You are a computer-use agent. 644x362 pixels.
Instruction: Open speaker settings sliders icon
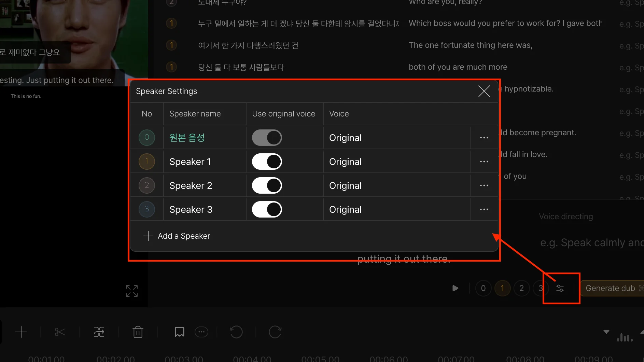[x=560, y=288]
